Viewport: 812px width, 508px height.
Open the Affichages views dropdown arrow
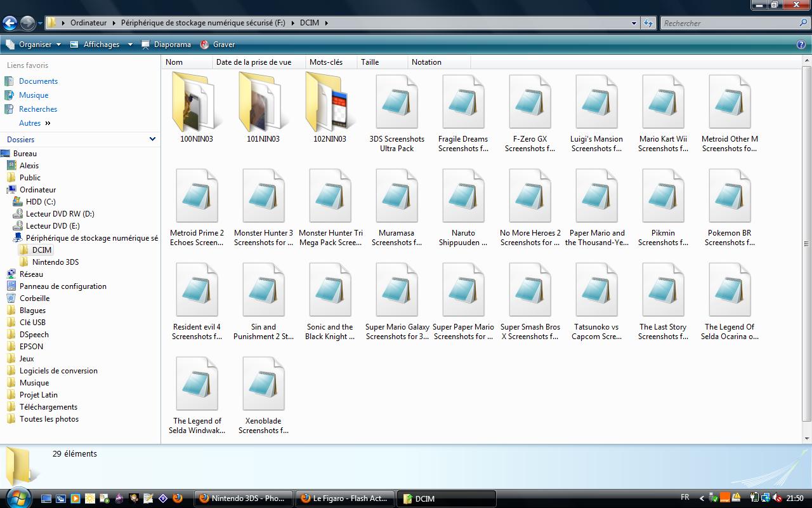[130, 44]
